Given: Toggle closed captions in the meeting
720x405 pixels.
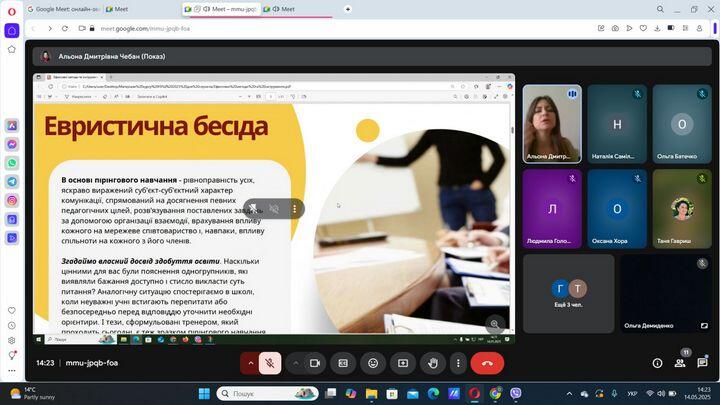Looking at the screenshot, I should click(x=343, y=363).
